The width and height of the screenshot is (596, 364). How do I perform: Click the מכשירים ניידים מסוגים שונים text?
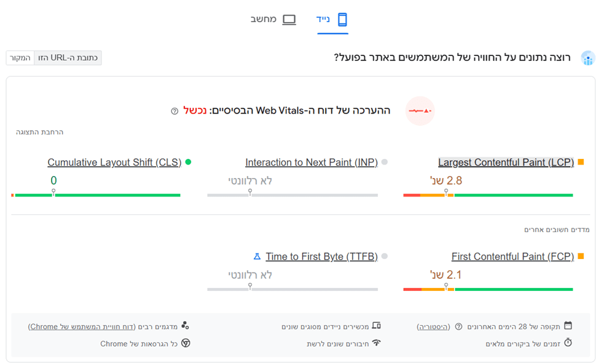point(325,327)
